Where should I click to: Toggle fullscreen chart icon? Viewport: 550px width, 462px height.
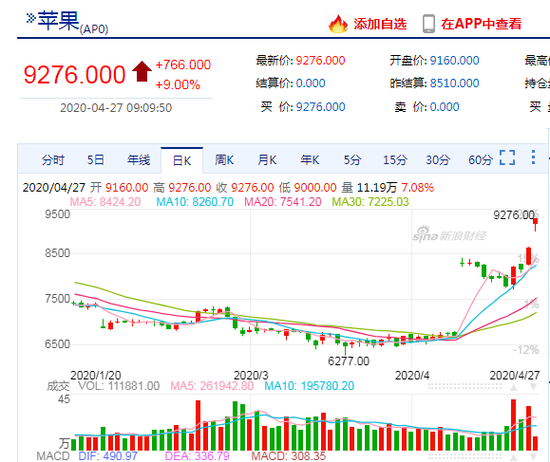pos(507,157)
